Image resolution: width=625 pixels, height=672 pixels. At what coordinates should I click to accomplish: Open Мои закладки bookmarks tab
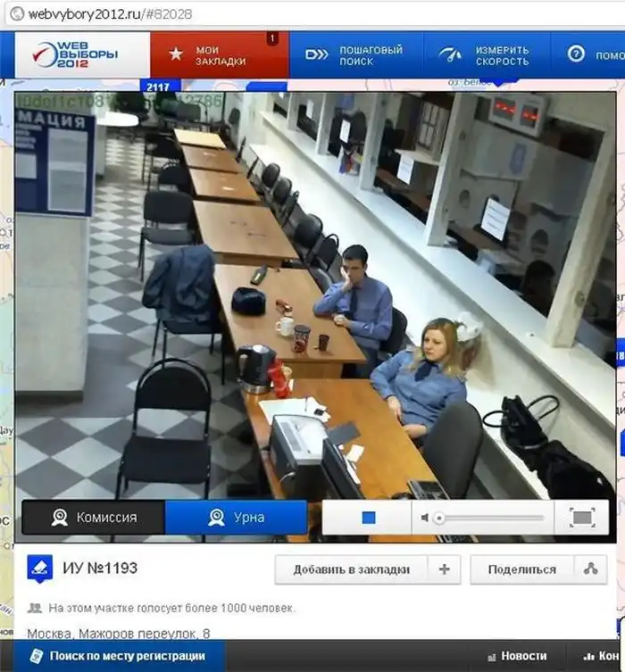pyautogui.click(x=219, y=55)
